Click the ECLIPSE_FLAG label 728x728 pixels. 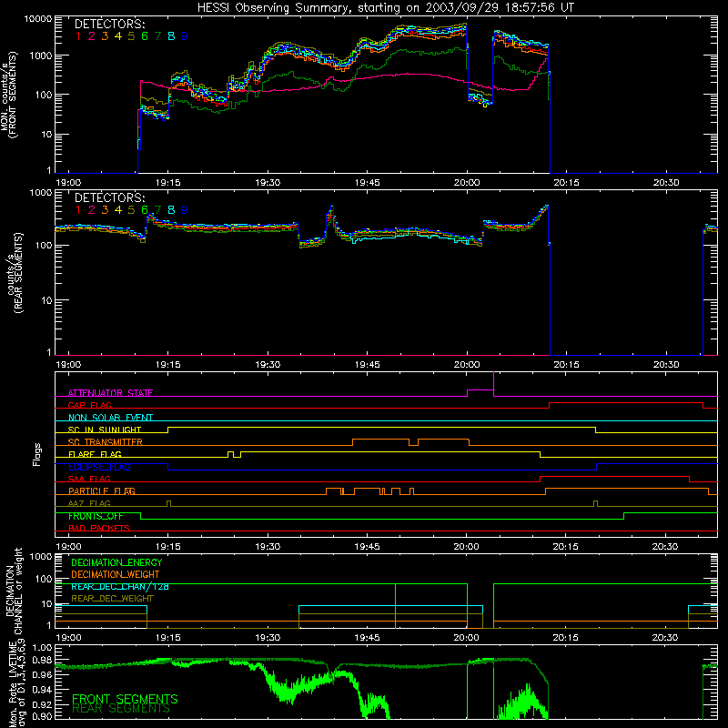[99, 467]
